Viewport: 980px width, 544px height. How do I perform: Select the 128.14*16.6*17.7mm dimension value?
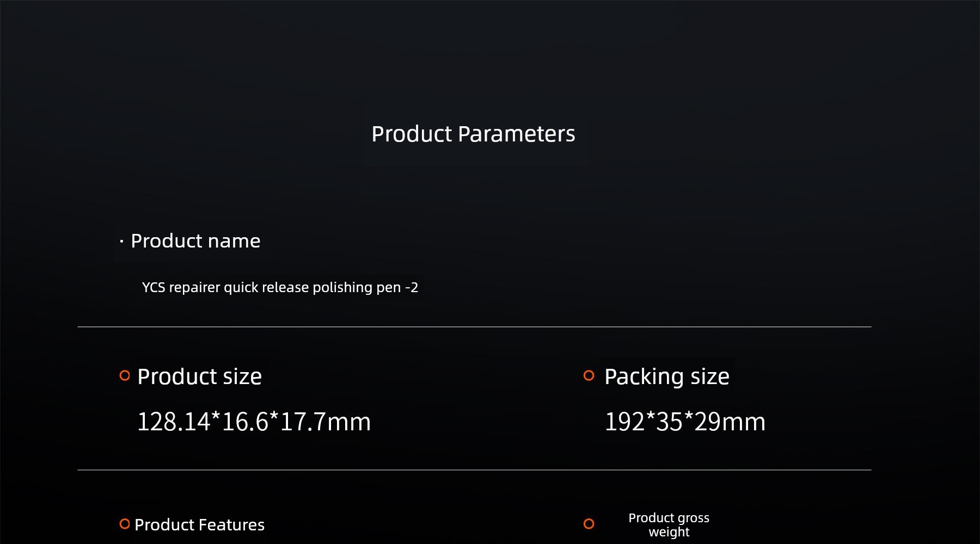point(254,422)
